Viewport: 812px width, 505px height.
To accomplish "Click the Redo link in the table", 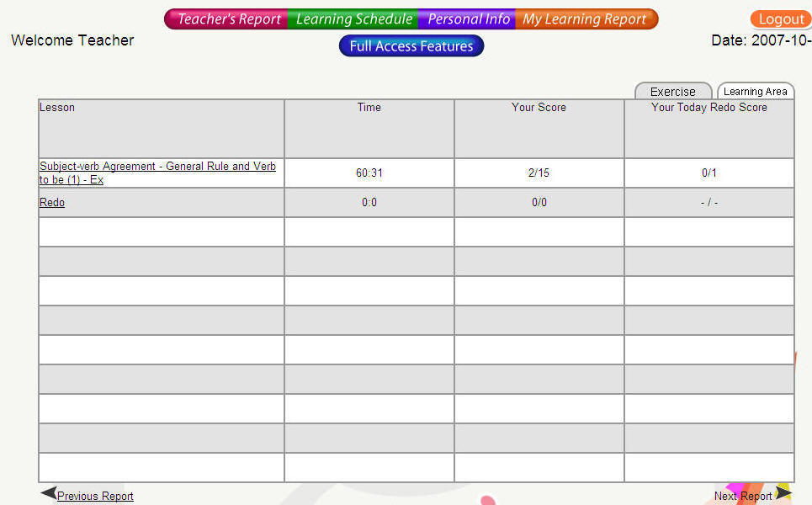I will (52, 203).
